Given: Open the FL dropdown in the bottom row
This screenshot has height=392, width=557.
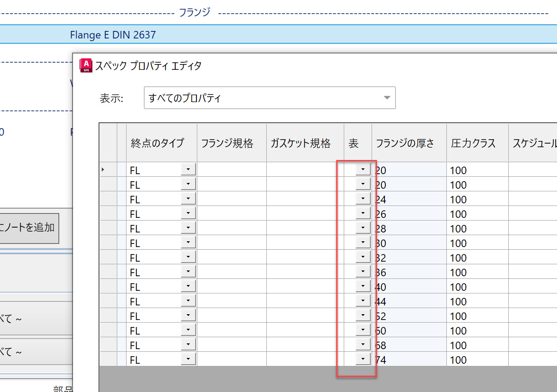Looking at the screenshot, I should (188, 359).
